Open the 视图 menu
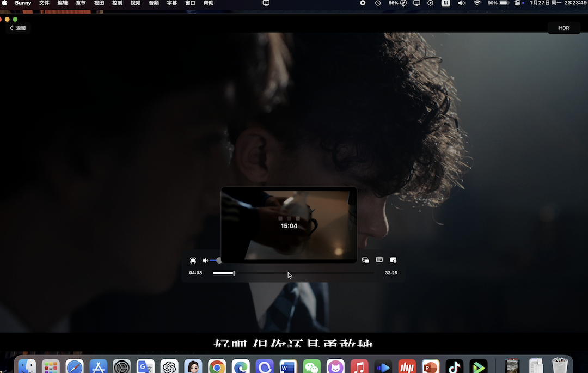Image resolution: width=588 pixels, height=373 pixels. pos(99,3)
